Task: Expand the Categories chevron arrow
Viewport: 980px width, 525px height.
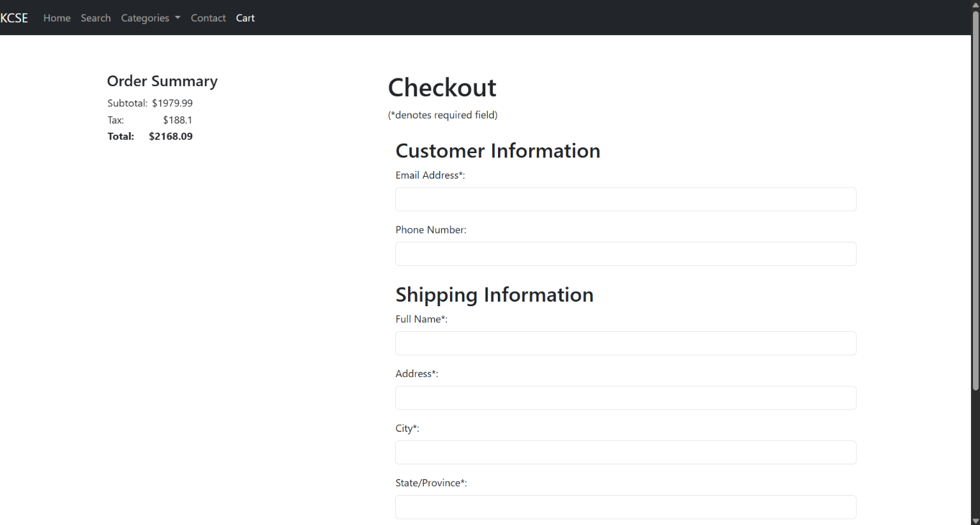Action: pos(177,18)
